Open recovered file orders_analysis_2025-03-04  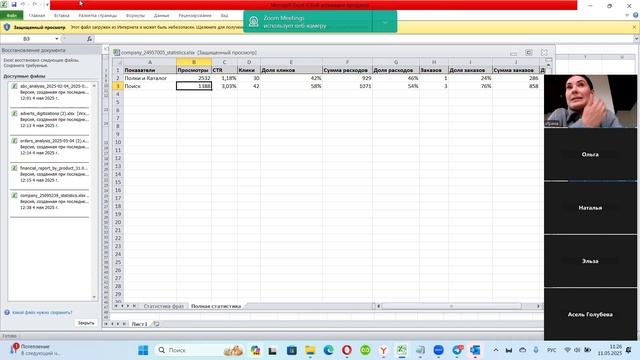(50, 147)
